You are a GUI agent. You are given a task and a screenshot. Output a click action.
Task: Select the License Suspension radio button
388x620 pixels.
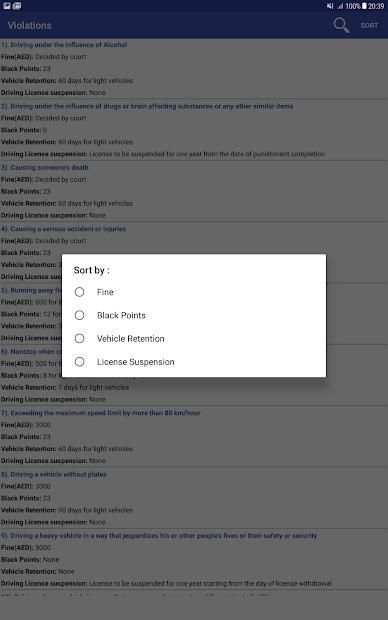pos(79,362)
